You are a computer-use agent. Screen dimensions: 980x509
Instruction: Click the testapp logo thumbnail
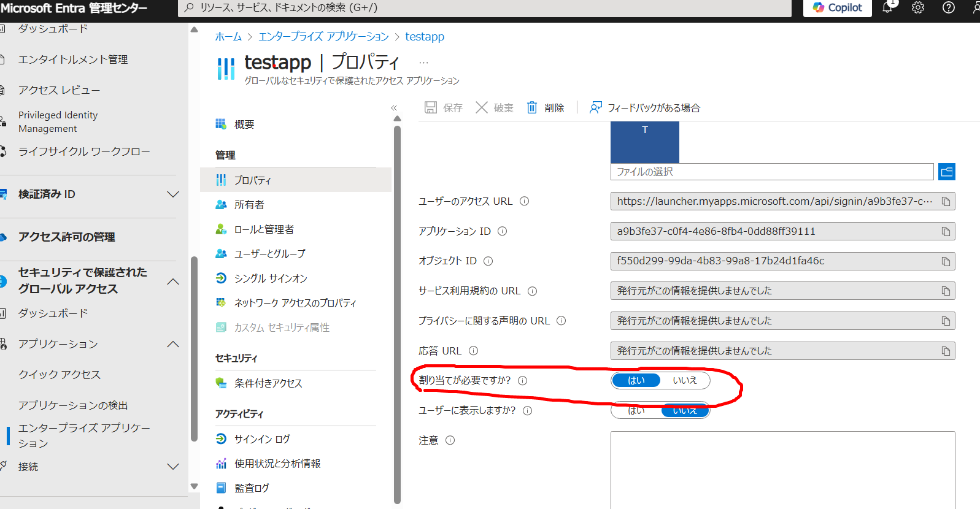pos(645,142)
